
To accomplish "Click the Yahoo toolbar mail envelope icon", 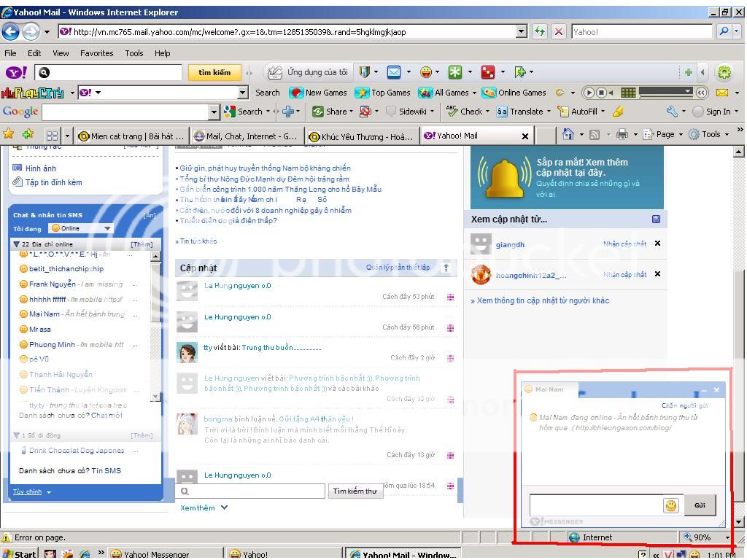I will coord(394,72).
